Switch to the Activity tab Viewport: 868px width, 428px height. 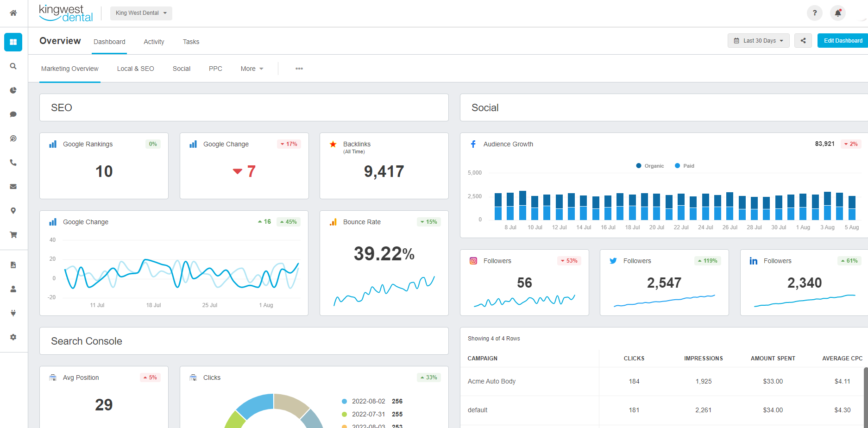coord(154,42)
